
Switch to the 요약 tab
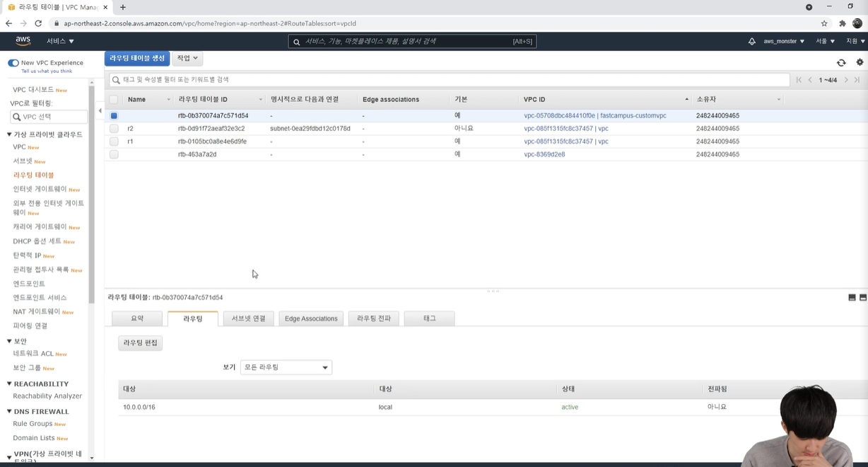[137, 318]
